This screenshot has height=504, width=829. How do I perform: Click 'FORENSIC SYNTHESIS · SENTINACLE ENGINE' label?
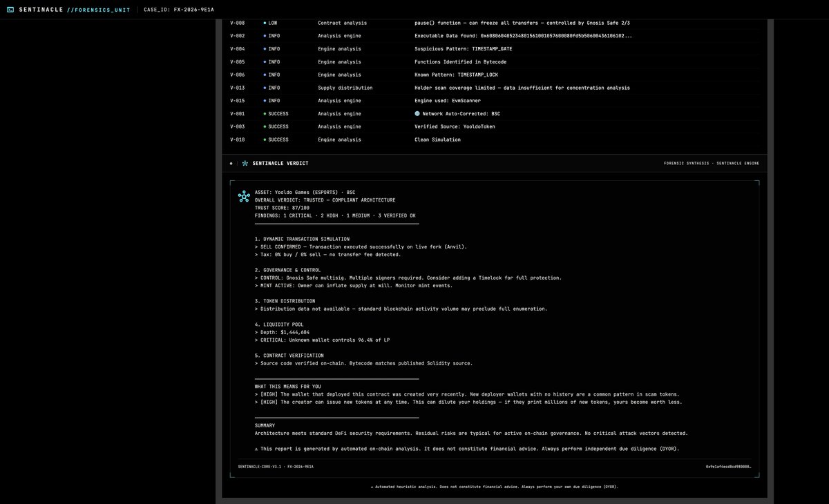tap(711, 164)
